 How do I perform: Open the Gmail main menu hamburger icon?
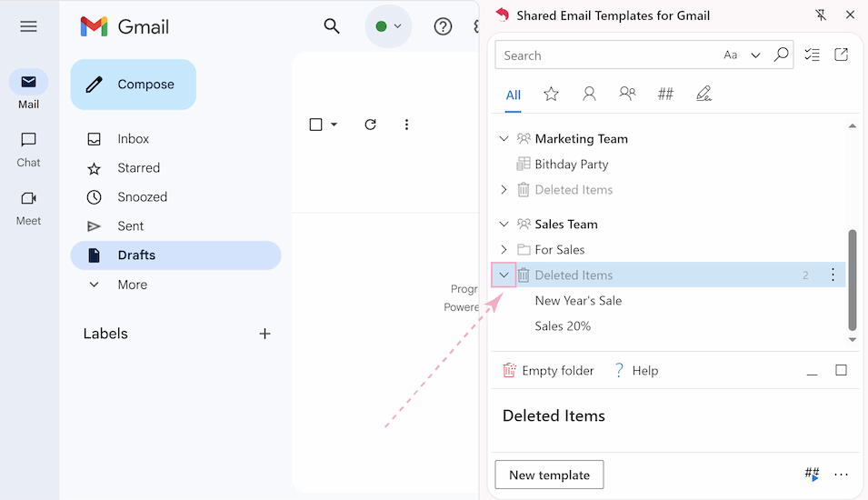tap(28, 26)
